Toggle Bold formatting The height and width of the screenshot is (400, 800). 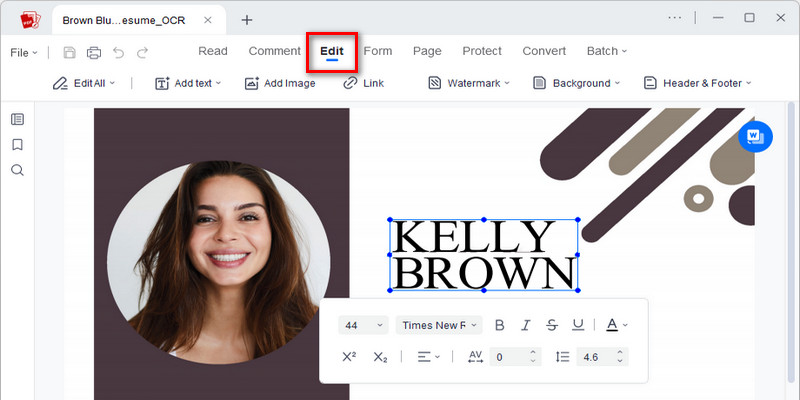coord(500,325)
